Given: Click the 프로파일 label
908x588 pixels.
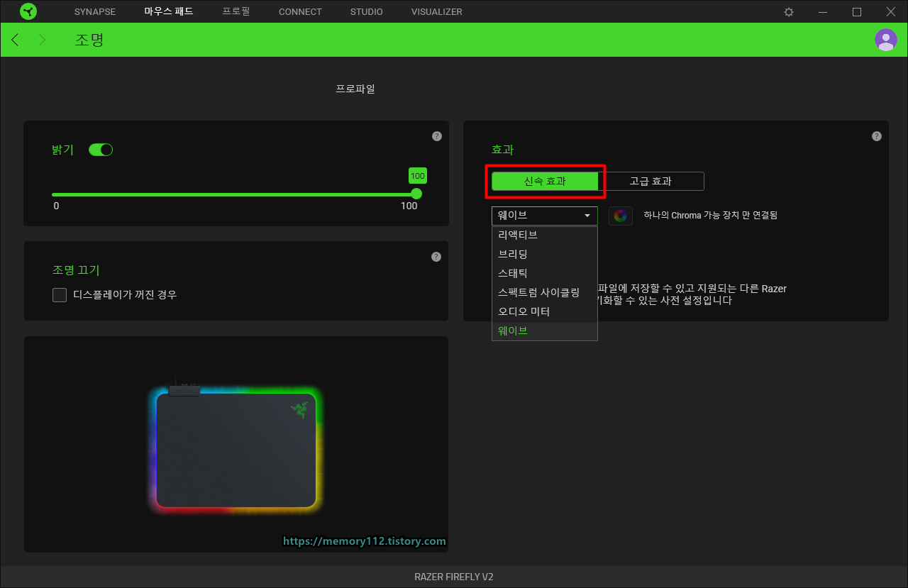Looking at the screenshot, I should (355, 89).
